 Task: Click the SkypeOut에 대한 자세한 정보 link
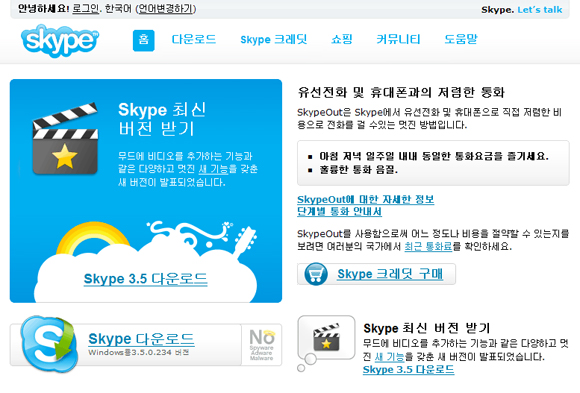pyautogui.click(x=365, y=199)
